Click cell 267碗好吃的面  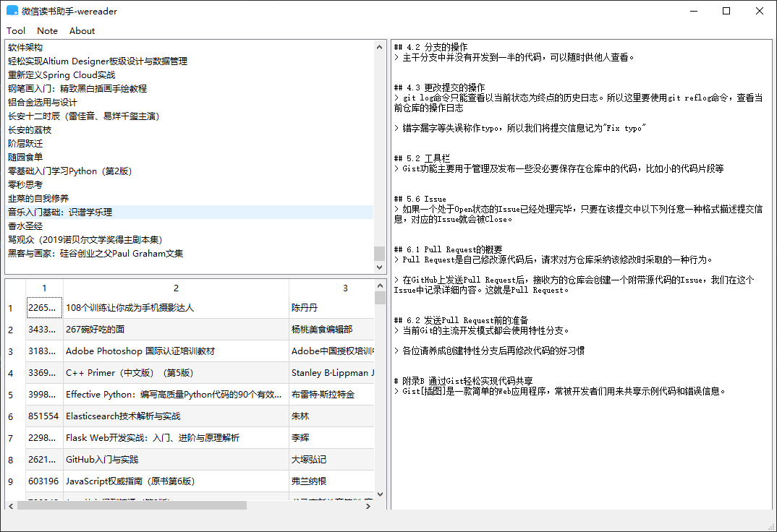pos(176,330)
